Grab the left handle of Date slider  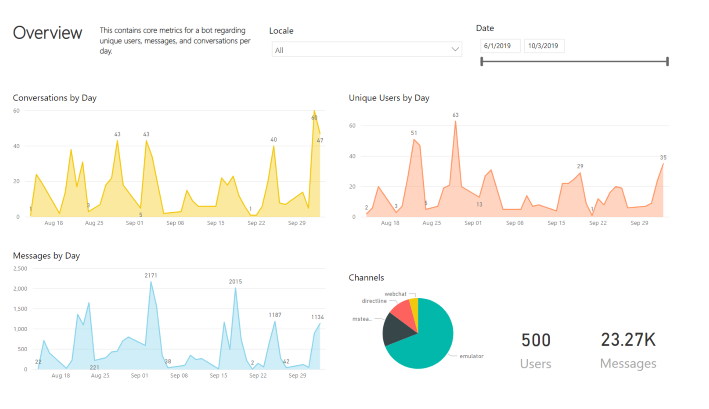(x=482, y=61)
